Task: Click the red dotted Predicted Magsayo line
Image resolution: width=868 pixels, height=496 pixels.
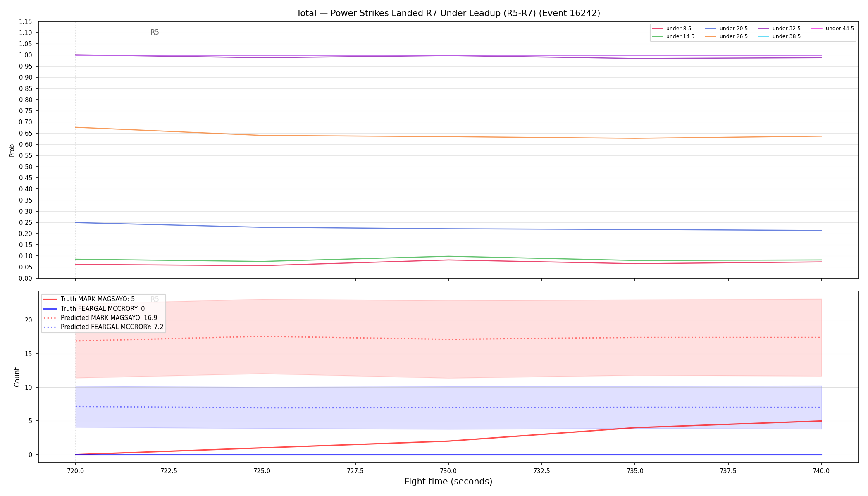Action: [448, 339]
